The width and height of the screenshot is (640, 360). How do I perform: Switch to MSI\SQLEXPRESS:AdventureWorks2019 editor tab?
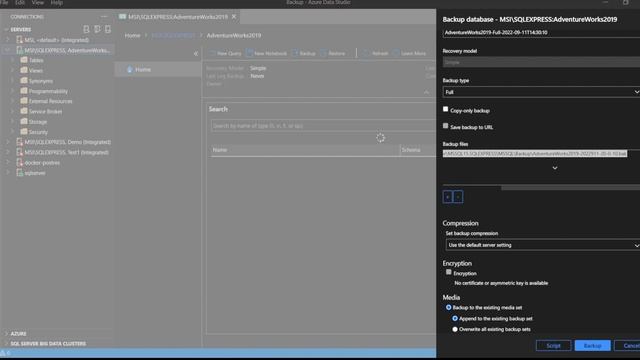coord(178,17)
